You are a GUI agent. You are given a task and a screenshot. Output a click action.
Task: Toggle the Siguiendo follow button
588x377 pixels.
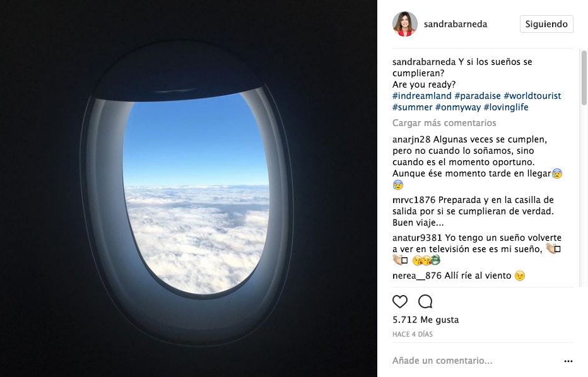point(546,24)
